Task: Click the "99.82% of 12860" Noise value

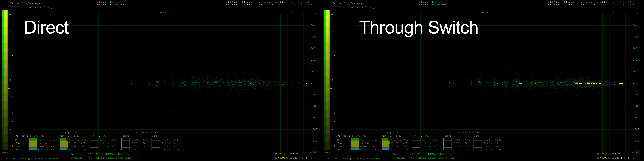Action: [x=47, y=150]
